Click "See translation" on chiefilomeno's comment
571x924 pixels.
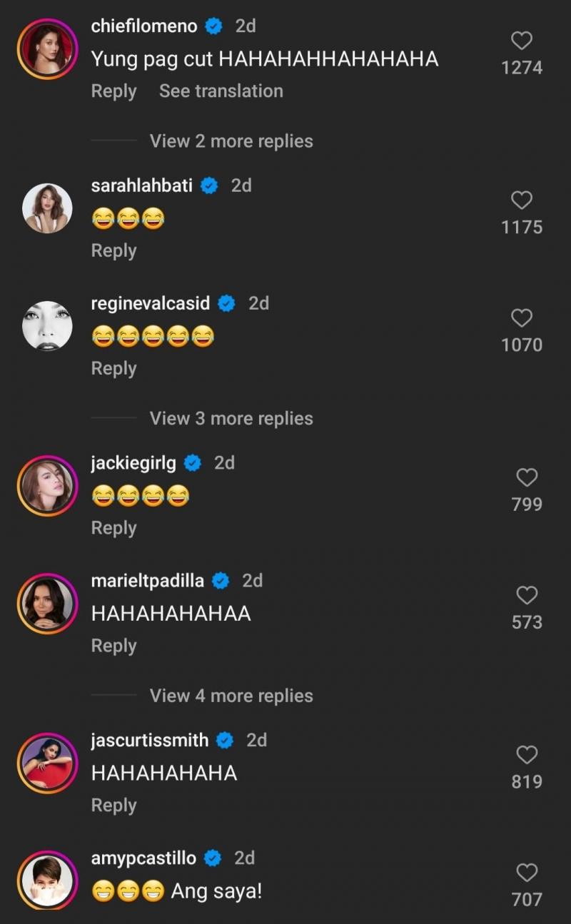221,91
